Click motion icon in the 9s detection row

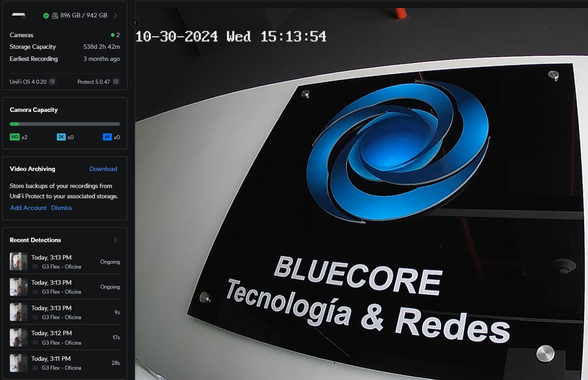[x=35, y=317]
